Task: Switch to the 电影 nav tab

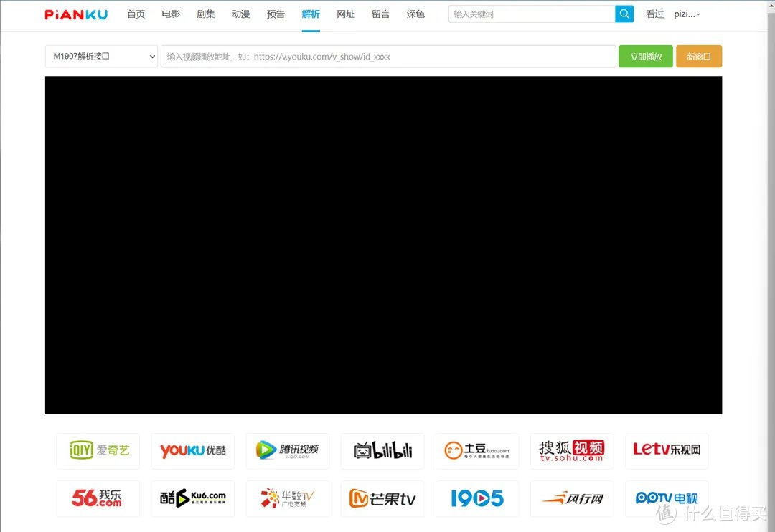Action: pos(171,14)
